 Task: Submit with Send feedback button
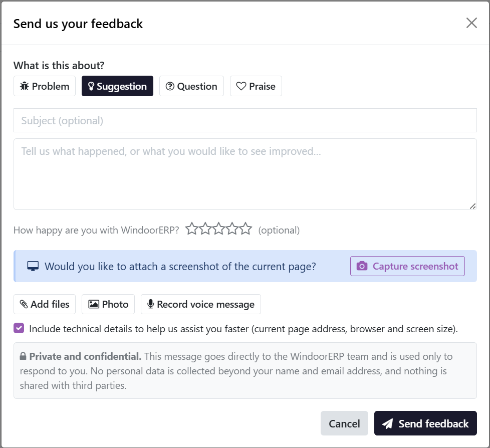point(426,423)
